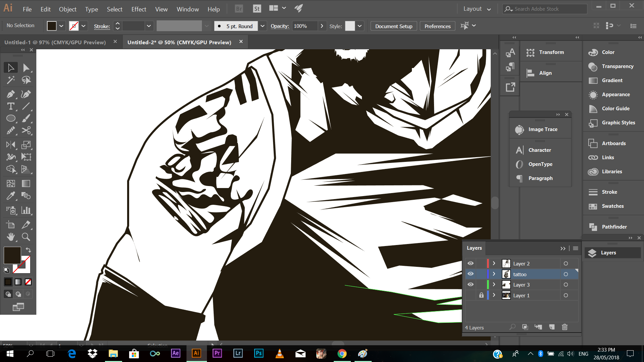
Task: Delete selected layer with trash icon
Action: tap(565, 327)
